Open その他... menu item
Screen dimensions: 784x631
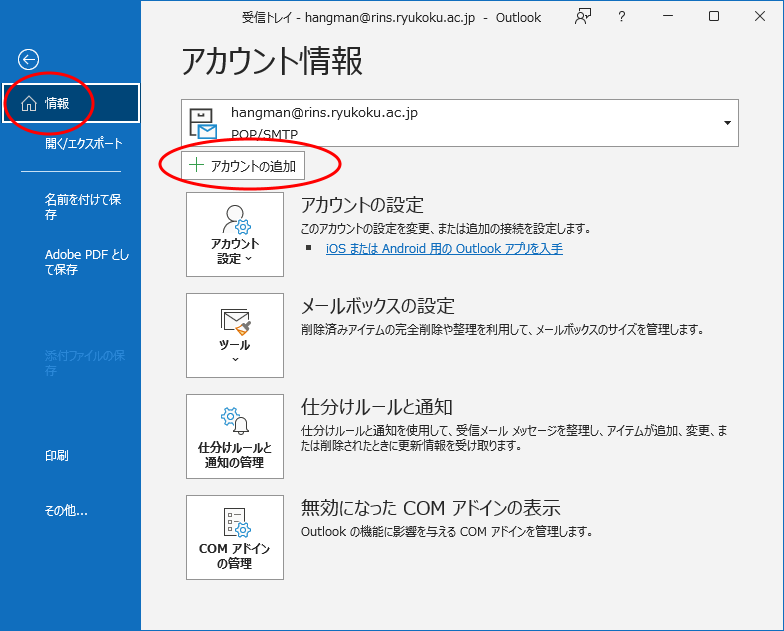(66, 510)
